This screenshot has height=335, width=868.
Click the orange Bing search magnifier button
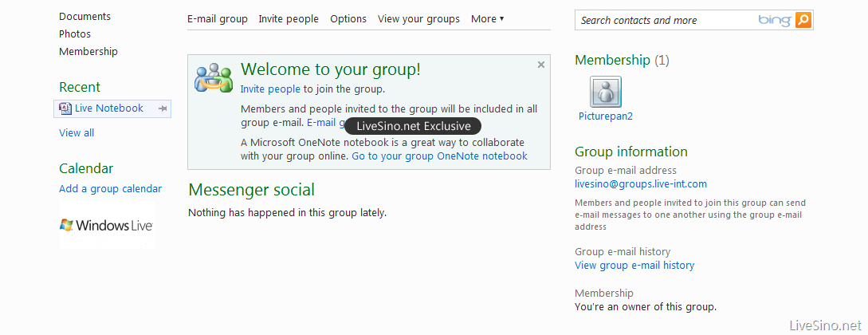[x=803, y=21]
